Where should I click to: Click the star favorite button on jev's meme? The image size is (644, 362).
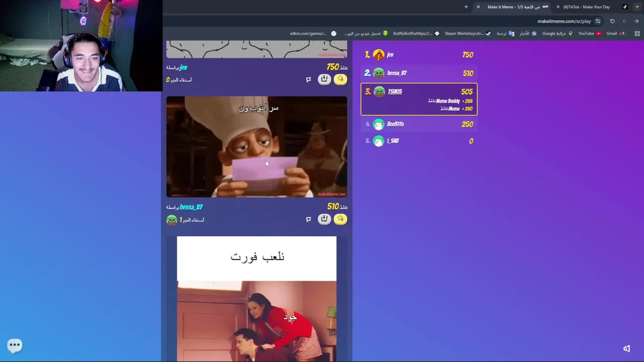(x=341, y=79)
